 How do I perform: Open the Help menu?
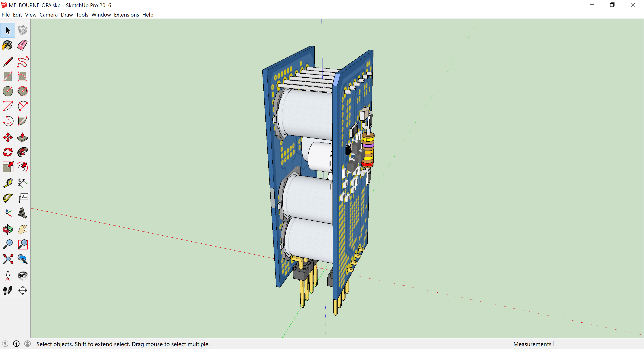click(x=148, y=15)
